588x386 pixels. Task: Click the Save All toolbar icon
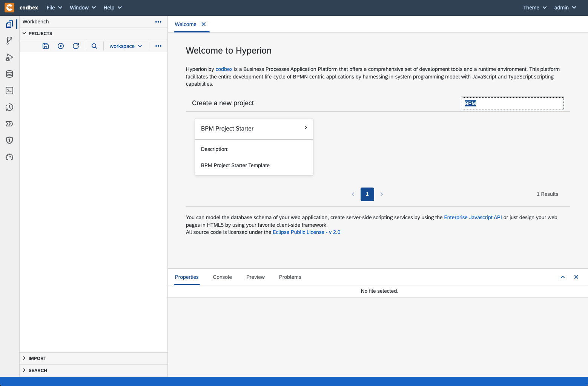(46, 46)
